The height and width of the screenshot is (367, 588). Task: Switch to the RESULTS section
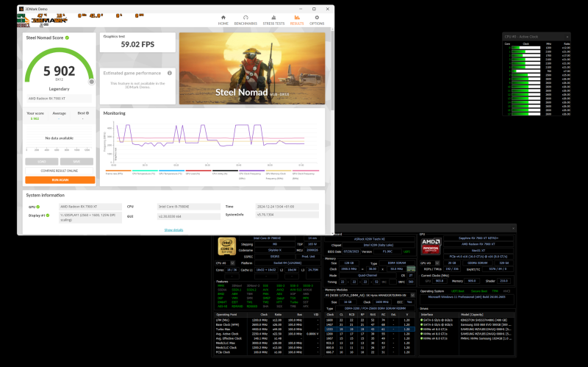[x=297, y=21]
